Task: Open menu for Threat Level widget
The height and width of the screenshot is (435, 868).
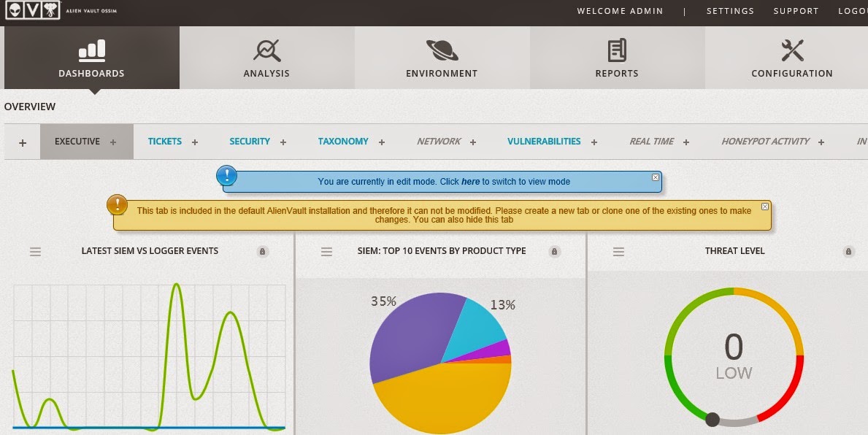Action: click(618, 252)
